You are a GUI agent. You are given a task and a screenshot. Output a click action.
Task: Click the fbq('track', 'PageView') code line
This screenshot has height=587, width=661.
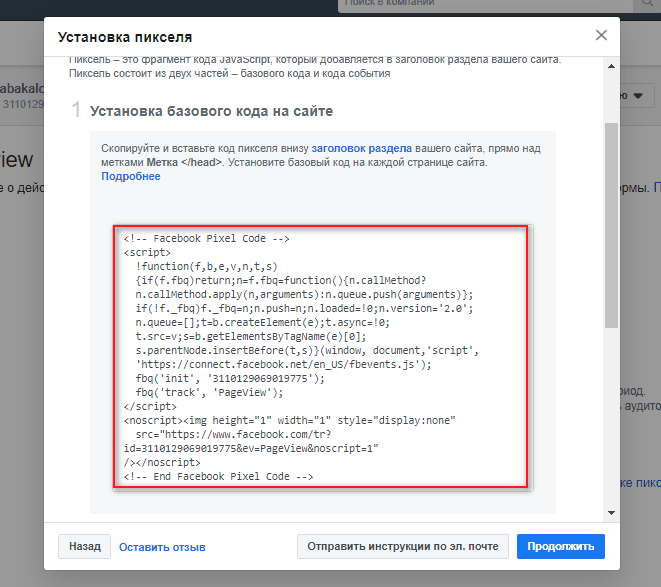(209, 392)
